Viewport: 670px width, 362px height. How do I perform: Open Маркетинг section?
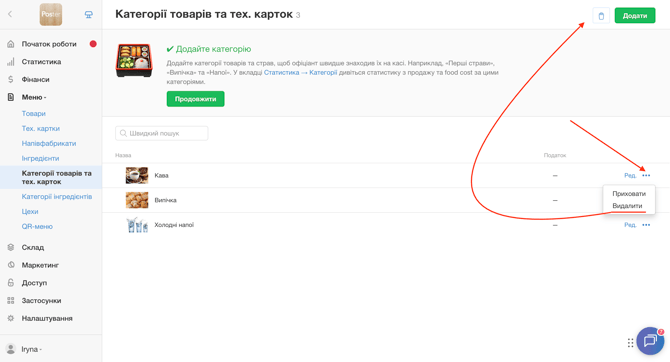pyautogui.click(x=40, y=265)
